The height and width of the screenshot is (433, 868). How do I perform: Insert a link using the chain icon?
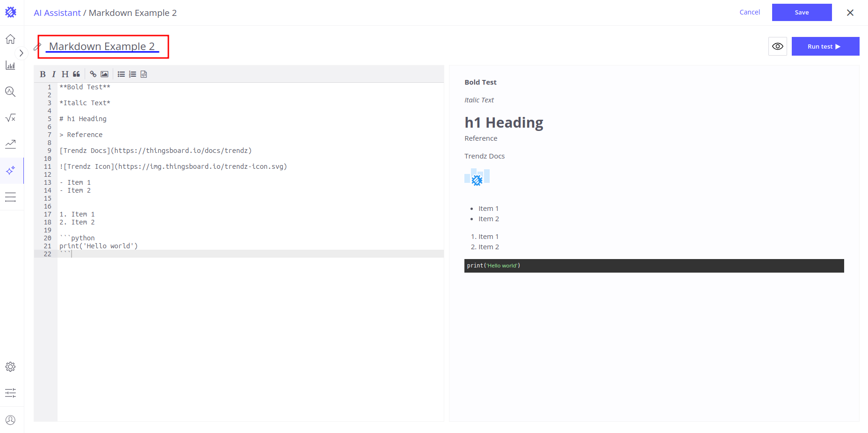point(93,74)
